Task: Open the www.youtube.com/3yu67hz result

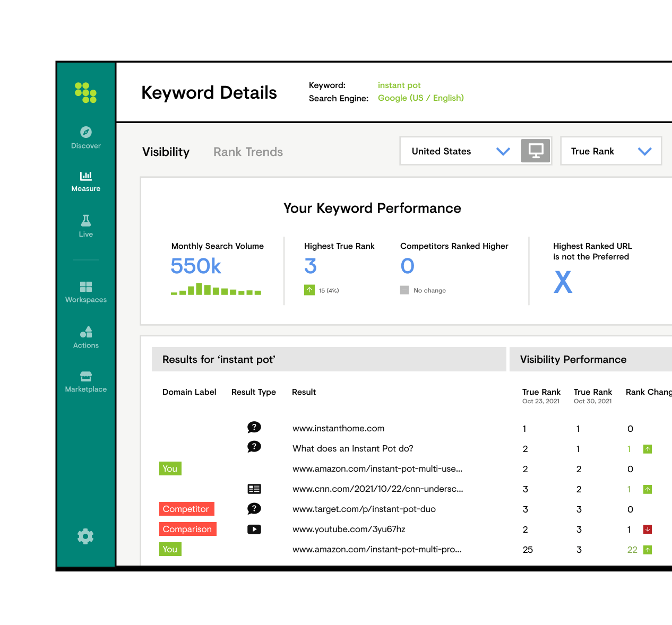Action: pyautogui.click(x=349, y=529)
